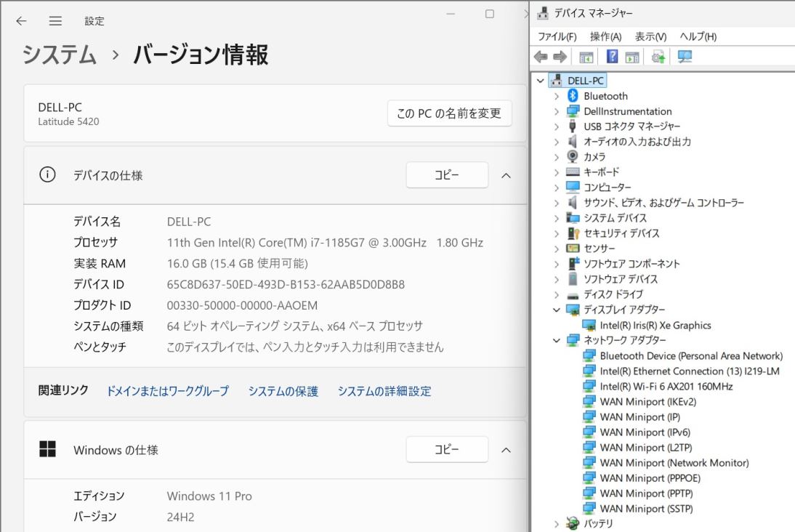Collapse the ディスプレイ アダプター category

click(557, 310)
